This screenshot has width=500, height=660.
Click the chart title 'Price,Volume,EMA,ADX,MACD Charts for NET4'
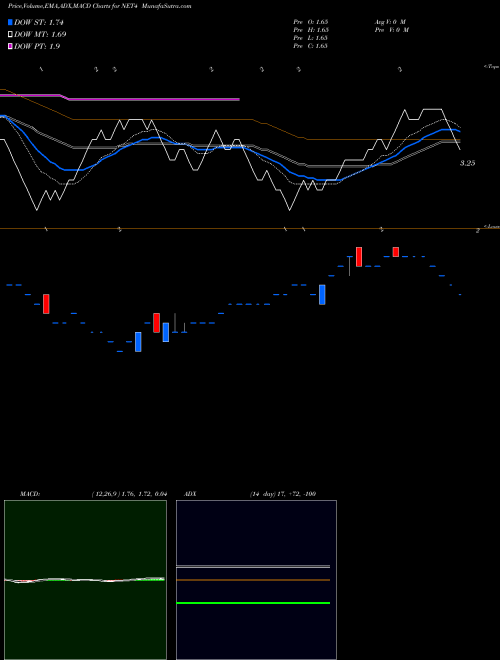[73, 6]
